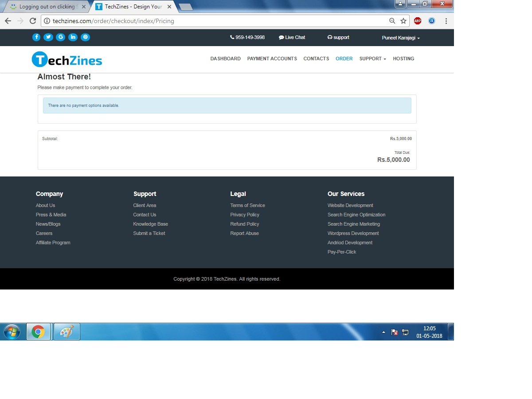Screen dimensions: 532x399
Task: Open Client Area footer link
Action: tap(145, 205)
